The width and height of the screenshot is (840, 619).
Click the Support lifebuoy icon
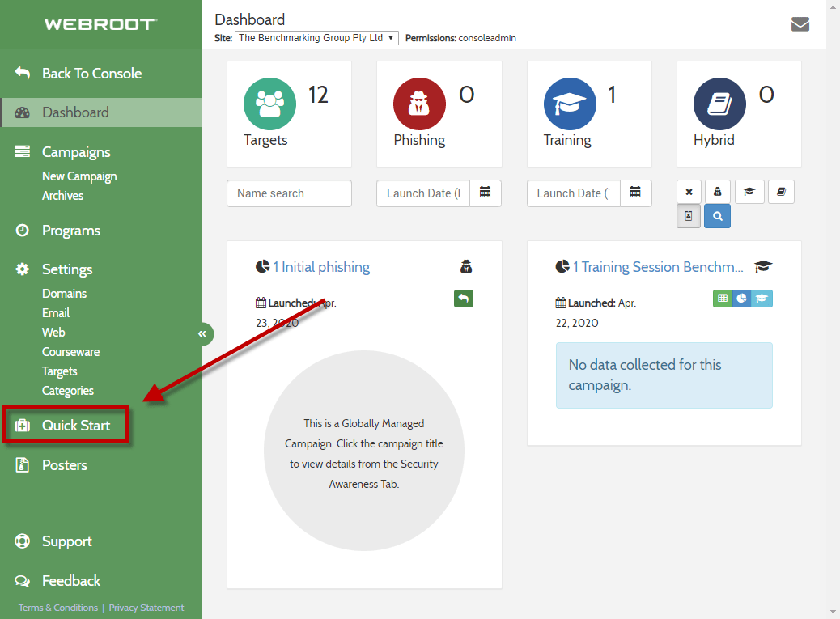(22, 541)
